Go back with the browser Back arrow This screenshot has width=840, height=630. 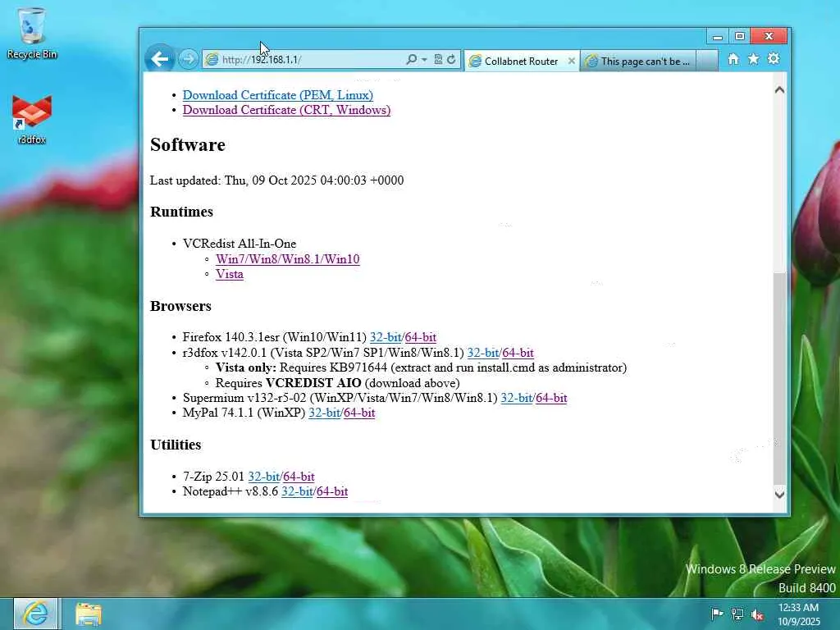point(160,58)
